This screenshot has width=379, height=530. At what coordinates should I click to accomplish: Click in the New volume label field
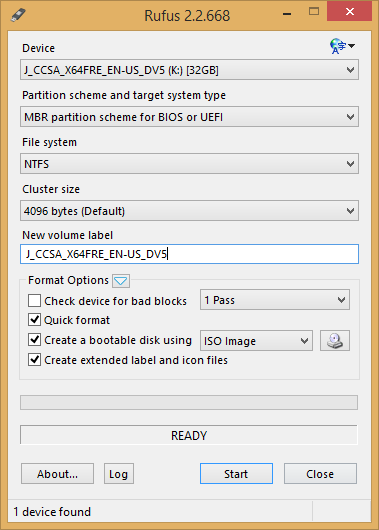pyautogui.click(x=189, y=254)
